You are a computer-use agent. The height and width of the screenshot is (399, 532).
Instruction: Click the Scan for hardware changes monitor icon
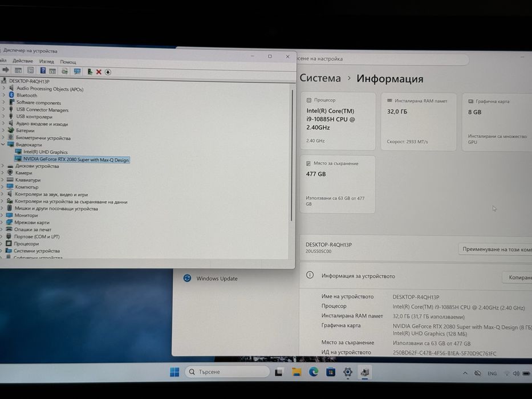click(x=78, y=71)
